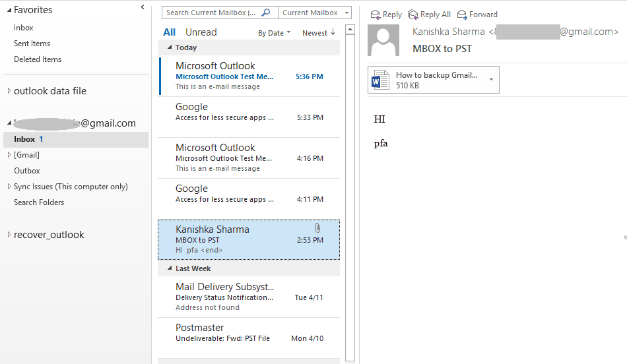Open Inbox under Favorites
The height and width of the screenshot is (364, 627).
point(24,28)
